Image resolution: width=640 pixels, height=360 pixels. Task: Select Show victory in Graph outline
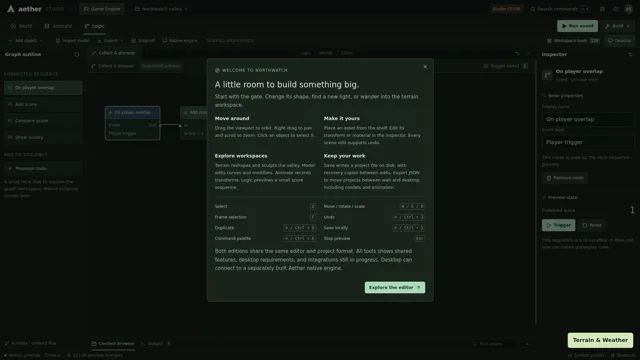(43, 137)
